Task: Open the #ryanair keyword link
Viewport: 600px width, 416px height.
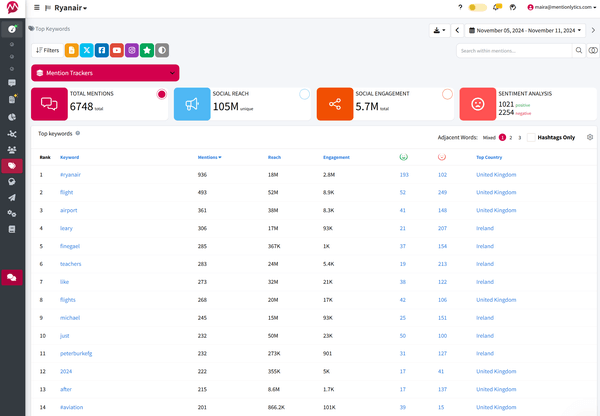Action: (70, 175)
